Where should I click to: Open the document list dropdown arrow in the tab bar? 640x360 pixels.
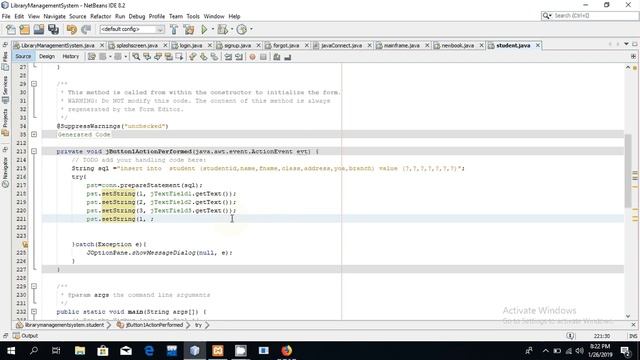(626, 44)
